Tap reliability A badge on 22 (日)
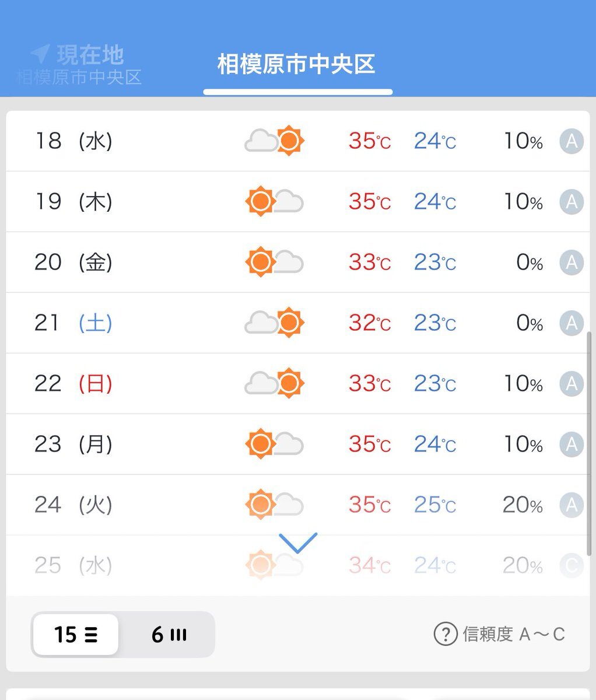Screen dimensions: 596x700 point(572,384)
